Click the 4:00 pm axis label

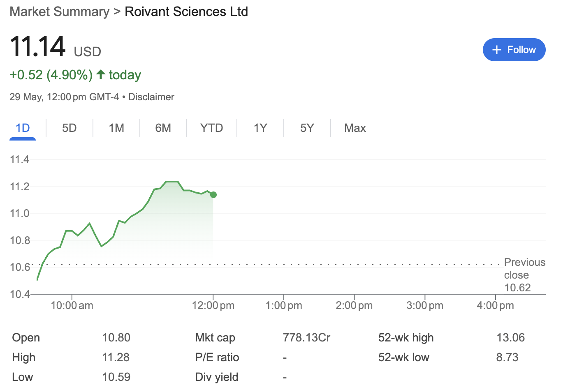(x=495, y=306)
